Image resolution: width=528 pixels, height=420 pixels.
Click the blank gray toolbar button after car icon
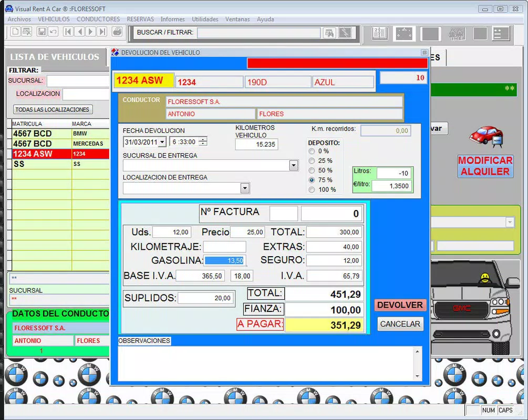(x=430, y=34)
